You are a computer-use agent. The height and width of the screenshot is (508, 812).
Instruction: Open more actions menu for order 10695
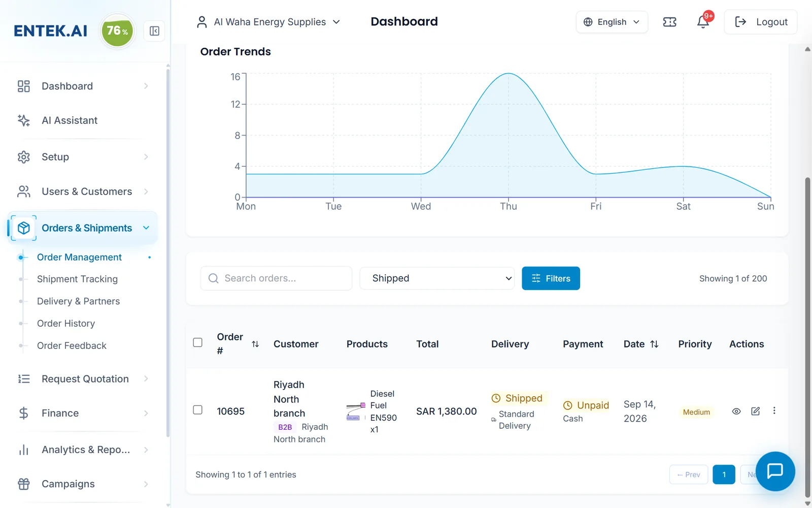pyautogui.click(x=774, y=411)
